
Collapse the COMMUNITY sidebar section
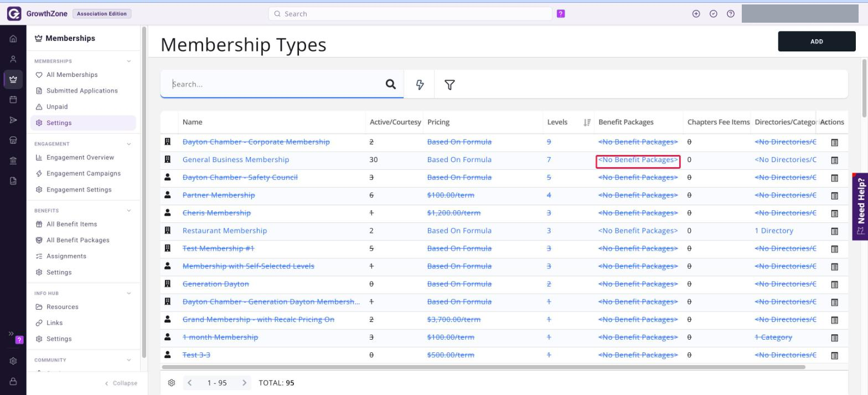129,360
